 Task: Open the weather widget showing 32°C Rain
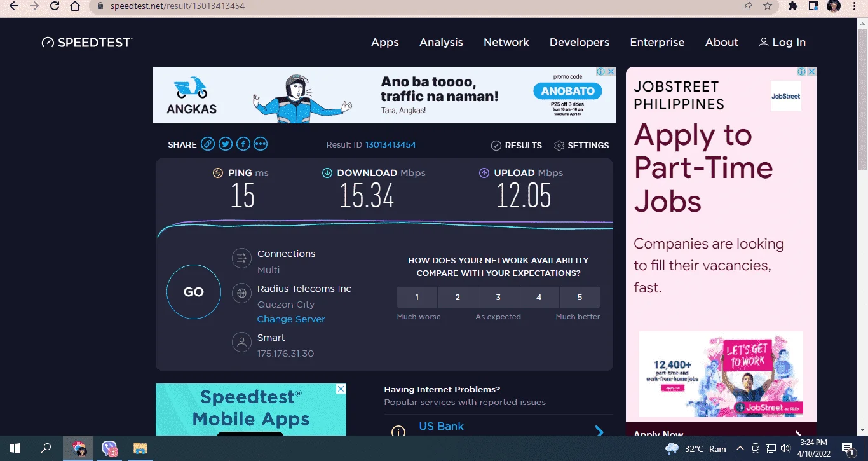(696, 448)
